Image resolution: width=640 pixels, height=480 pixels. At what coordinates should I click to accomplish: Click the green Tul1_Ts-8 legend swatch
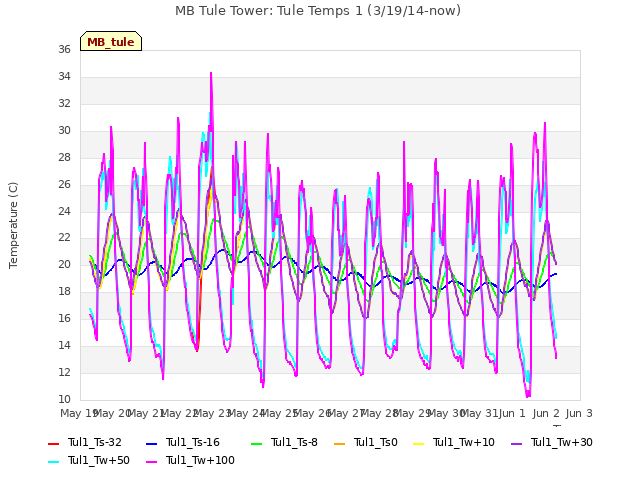tap(257, 443)
